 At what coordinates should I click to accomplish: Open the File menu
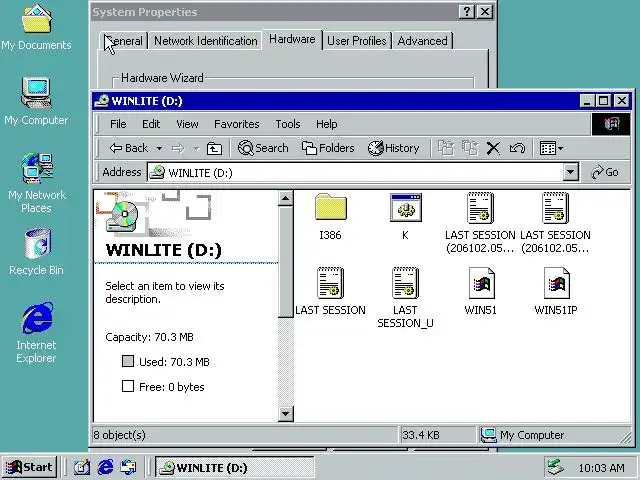118,124
